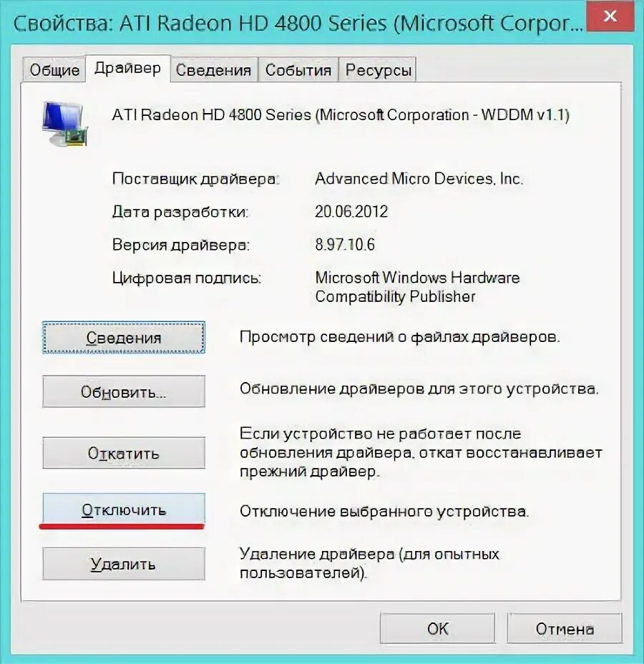Close the properties dialog with X
This screenshot has height=664, width=644.
click(x=610, y=16)
